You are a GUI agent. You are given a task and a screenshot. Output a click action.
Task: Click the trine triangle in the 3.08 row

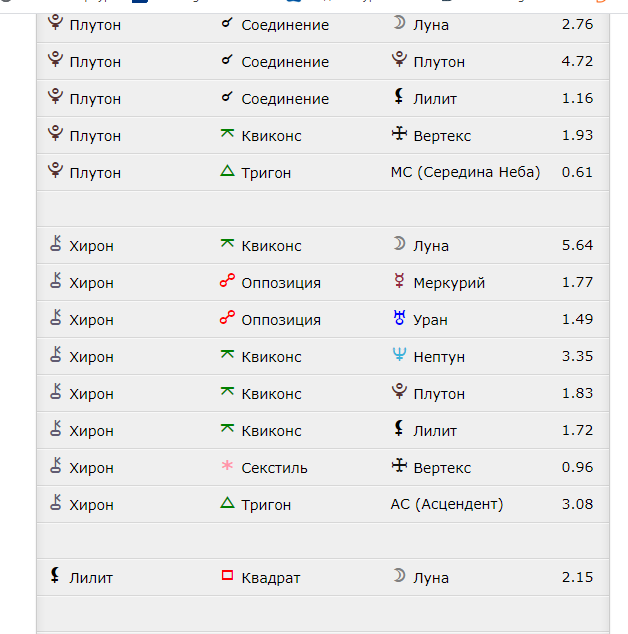point(227,503)
